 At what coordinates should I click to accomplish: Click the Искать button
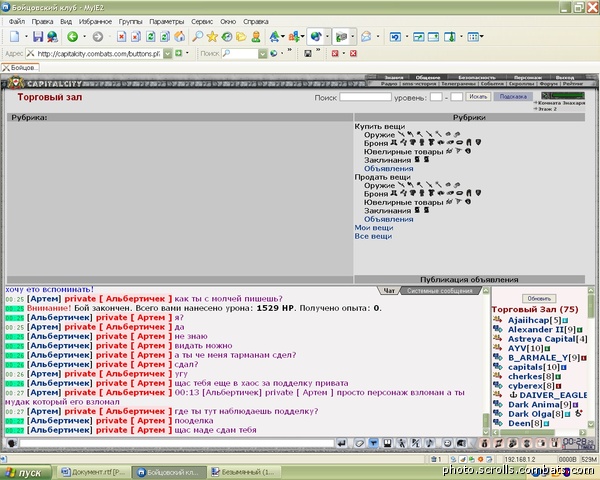coord(478,97)
